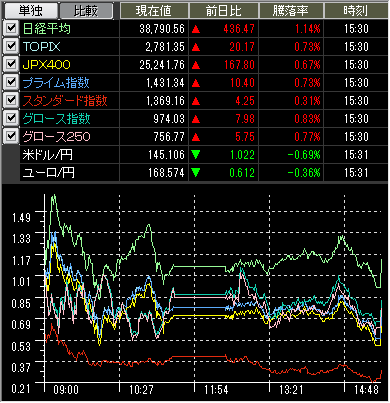Screen dimensions: 390x403
Task: Click the 騰落率 column header
Action: (x=291, y=11)
